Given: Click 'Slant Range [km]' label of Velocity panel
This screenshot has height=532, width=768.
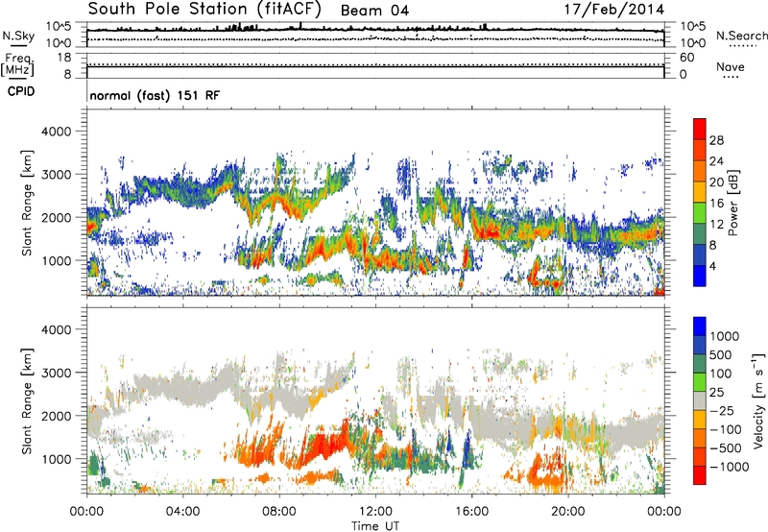Looking at the screenshot, I should pos(27,401).
